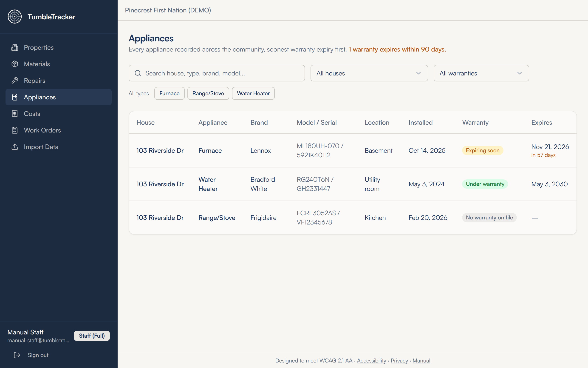Screen dimensions: 588x368
Task: Click the Lennox brand cell
Action: click(260, 150)
